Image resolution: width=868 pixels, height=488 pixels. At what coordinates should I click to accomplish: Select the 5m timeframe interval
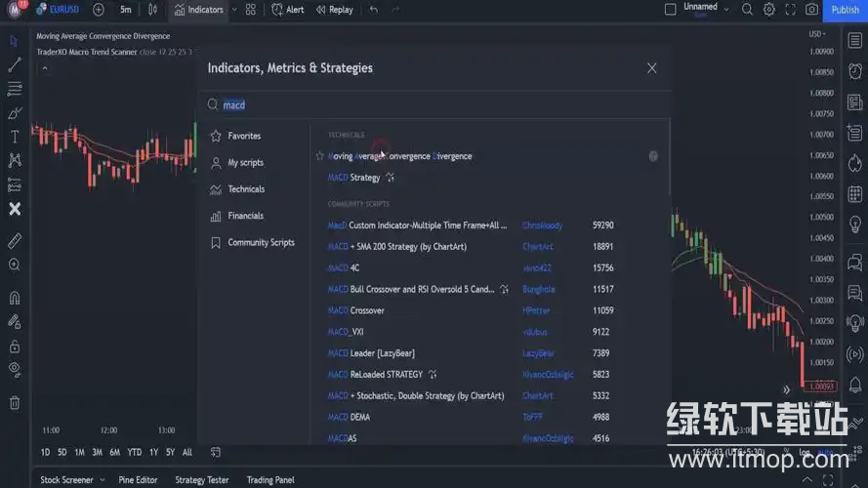click(126, 10)
